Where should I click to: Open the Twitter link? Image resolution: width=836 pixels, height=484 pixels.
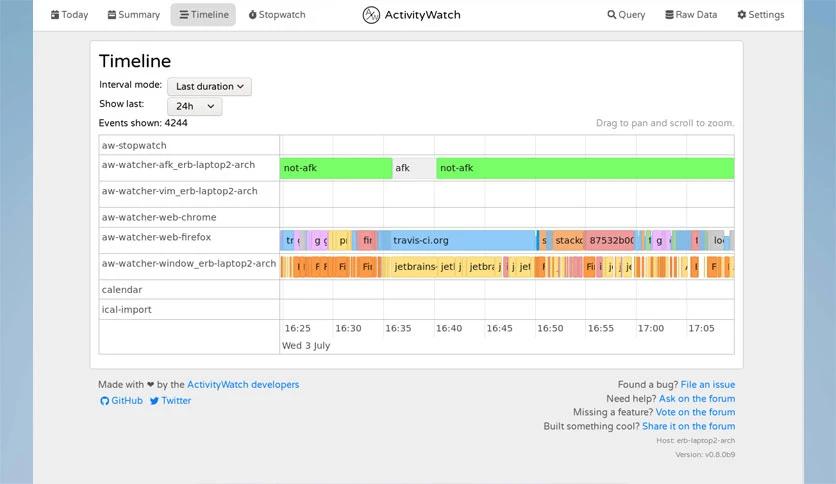[170, 400]
